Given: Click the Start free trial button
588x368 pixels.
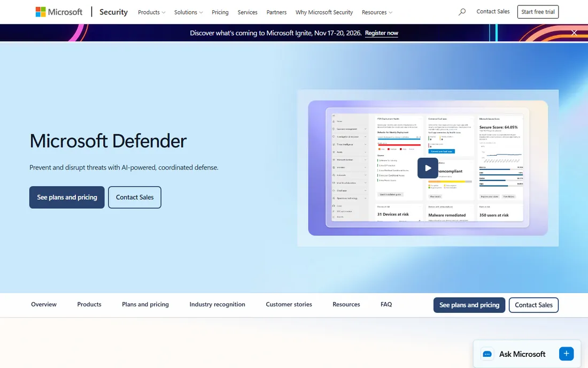Looking at the screenshot, I should pos(538,12).
